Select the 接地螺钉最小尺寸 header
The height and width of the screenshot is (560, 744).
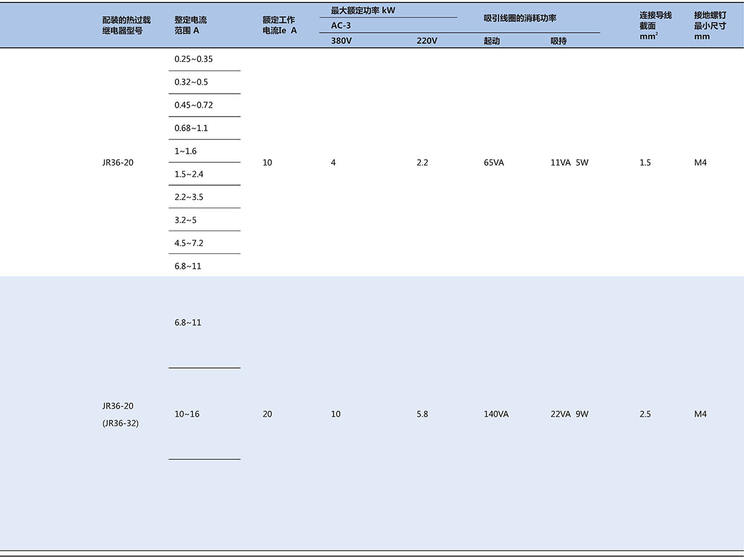pyautogui.click(x=710, y=25)
